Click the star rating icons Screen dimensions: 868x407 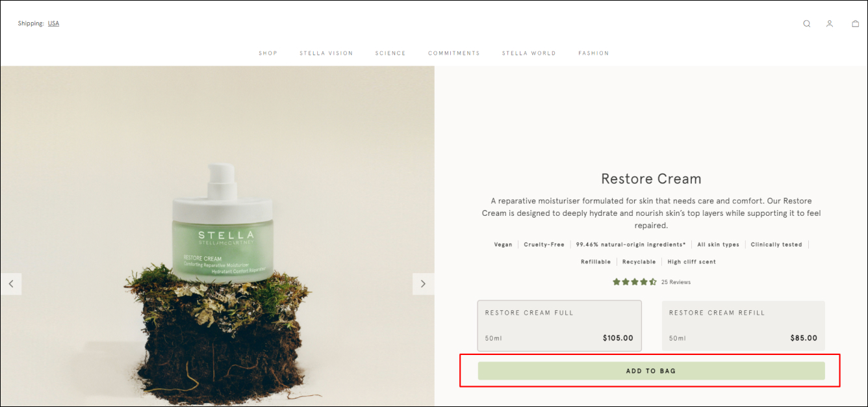coord(634,282)
